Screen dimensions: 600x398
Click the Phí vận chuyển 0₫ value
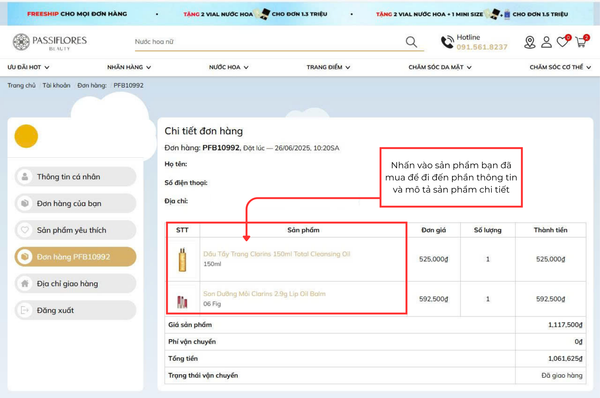579,342
